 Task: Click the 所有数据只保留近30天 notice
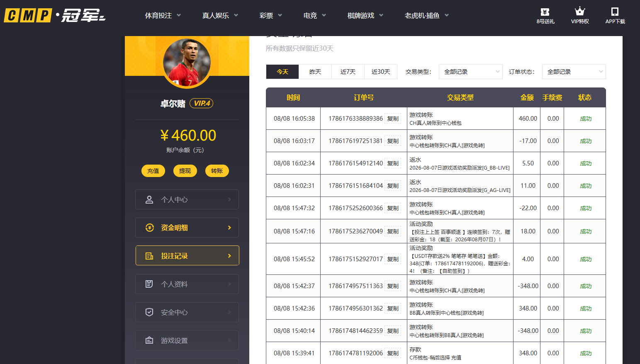pyautogui.click(x=300, y=49)
